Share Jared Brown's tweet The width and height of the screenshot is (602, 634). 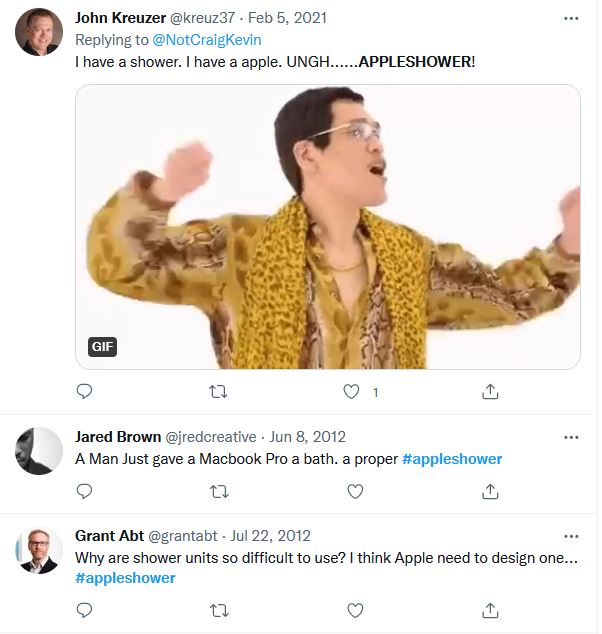pyautogui.click(x=490, y=491)
